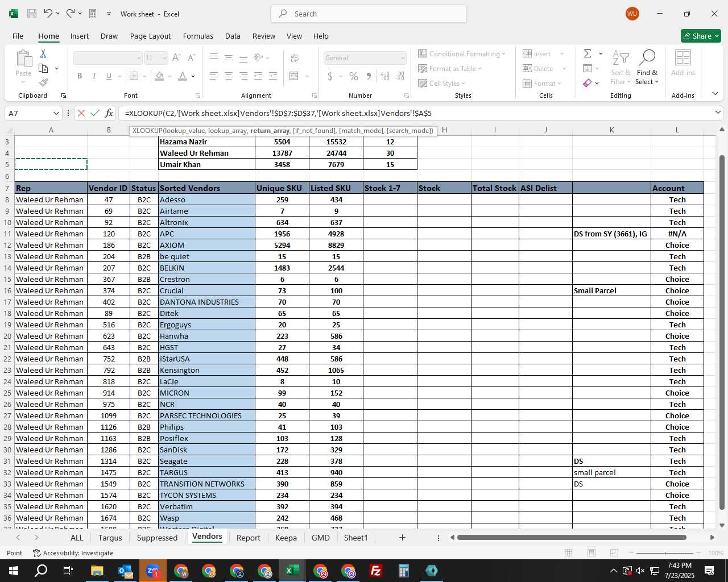Open Conditional Formatting dropdown
The image size is (728, 582).
pyautogui.click(x=462, y=53)
